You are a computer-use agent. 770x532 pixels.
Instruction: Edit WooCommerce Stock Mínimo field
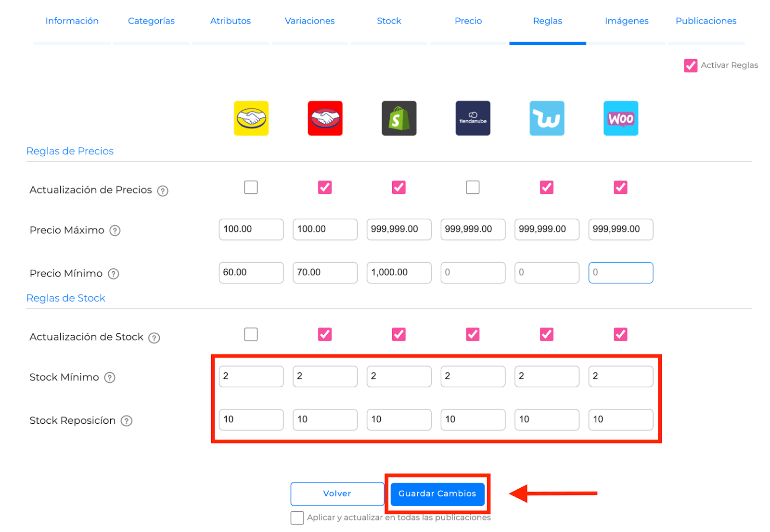pos(621,377)
